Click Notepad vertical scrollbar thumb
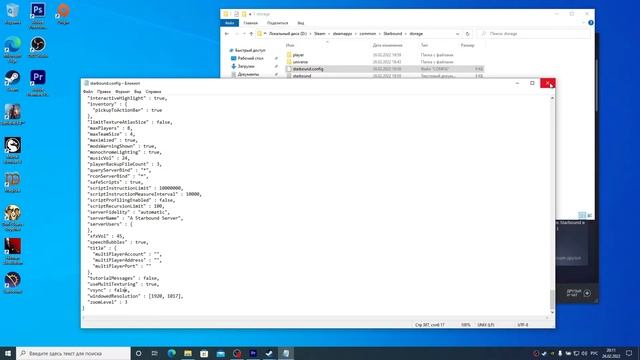 (552, 300)
